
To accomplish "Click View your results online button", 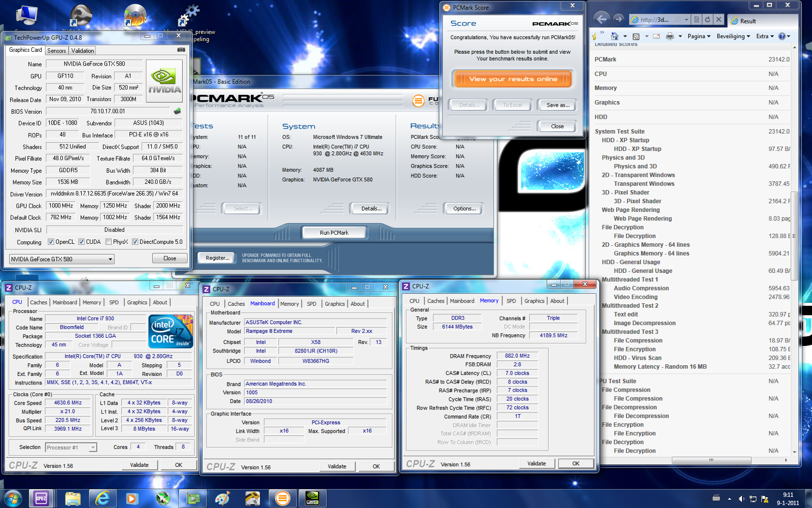I will (513, 79).
